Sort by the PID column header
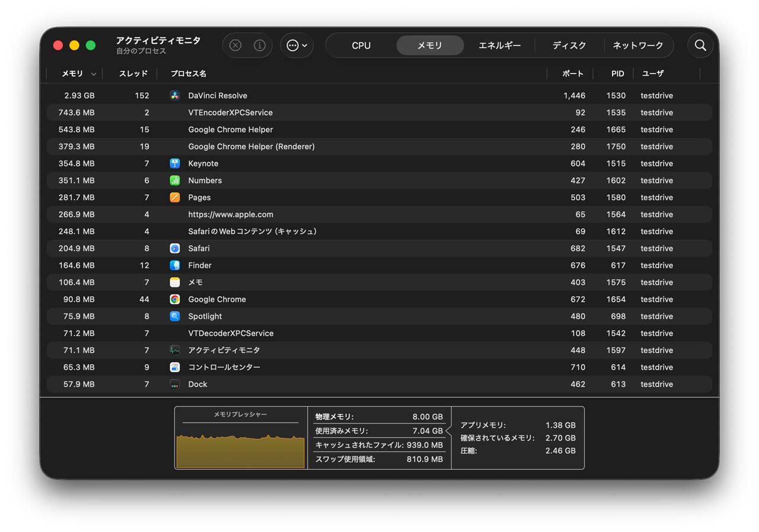Screen dimensions: 759x532 click(617, 74)
